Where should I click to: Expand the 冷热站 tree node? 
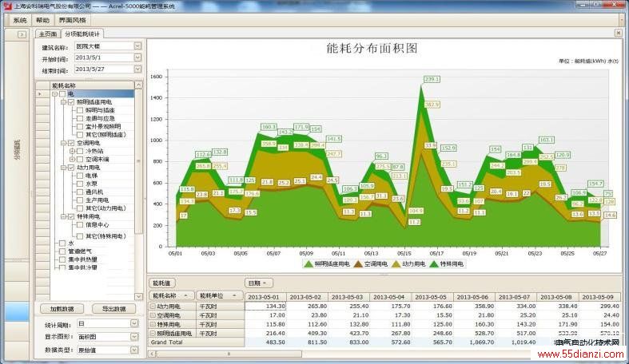pyautogui.click(x=72, y=151)
